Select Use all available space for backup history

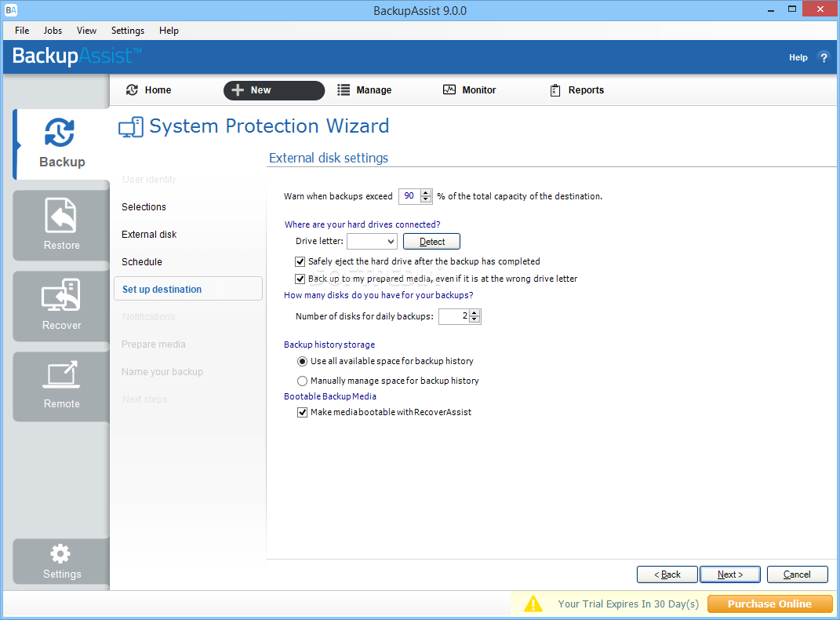pyautogui.click(x=302, y=361)
